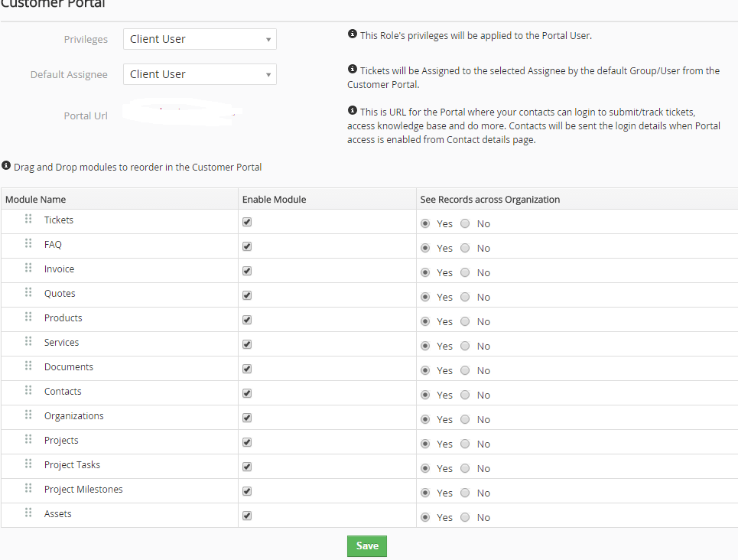Save the Customer Portal settings
Viewport: 738px width, 560px height.
(367, 546)
